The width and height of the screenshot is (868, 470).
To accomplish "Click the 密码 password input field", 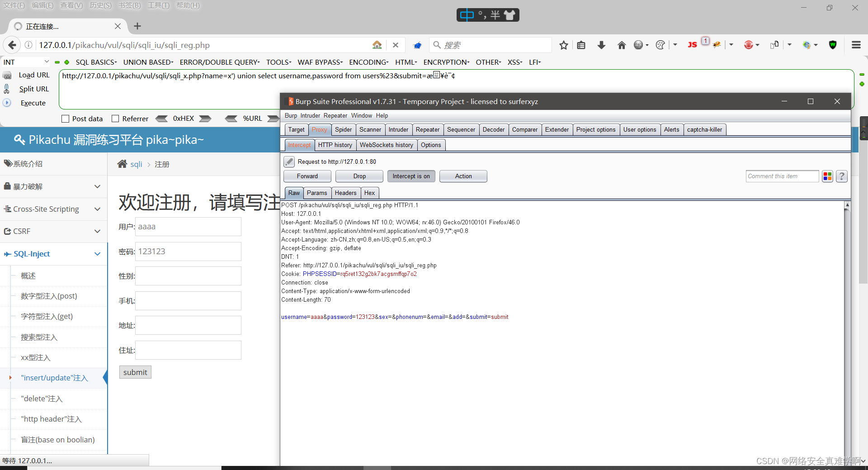I will pyautogui.click(x=189, y=252).
